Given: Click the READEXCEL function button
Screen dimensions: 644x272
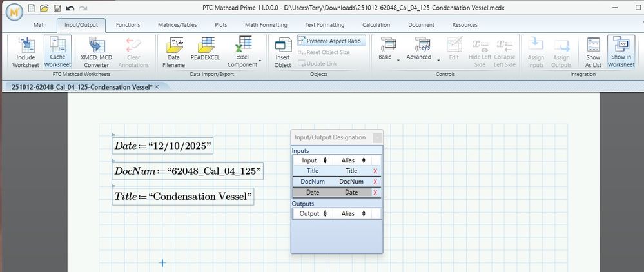Looking at the screenshot, I should coord(206,49).
